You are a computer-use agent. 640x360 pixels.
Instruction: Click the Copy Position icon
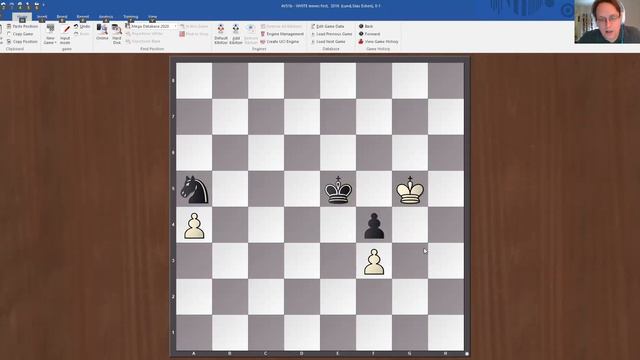[x=9, y=42]
